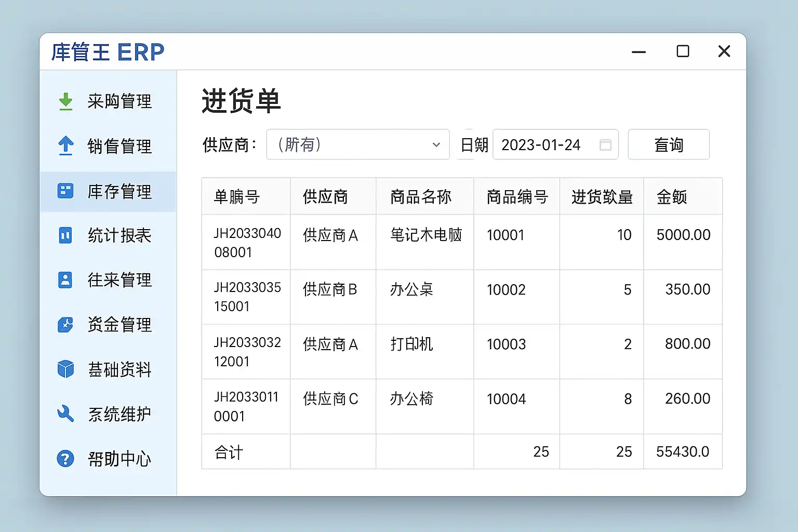Click the person contact icon for 往来管理
Screen dimensions: 798x532
coord(65,280)
